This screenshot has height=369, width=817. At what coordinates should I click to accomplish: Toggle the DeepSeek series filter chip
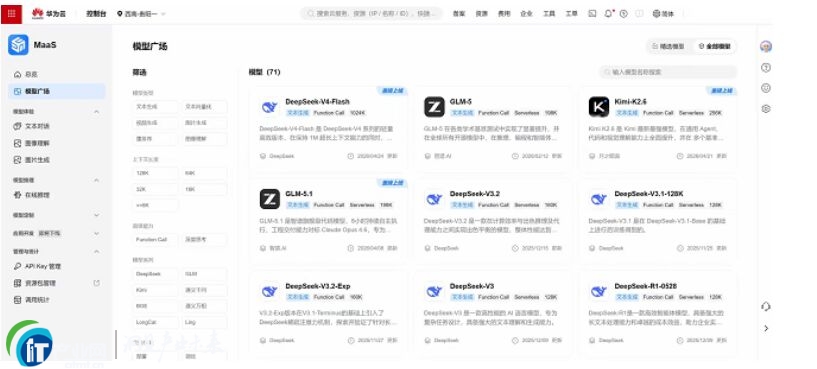pos(155,274)
